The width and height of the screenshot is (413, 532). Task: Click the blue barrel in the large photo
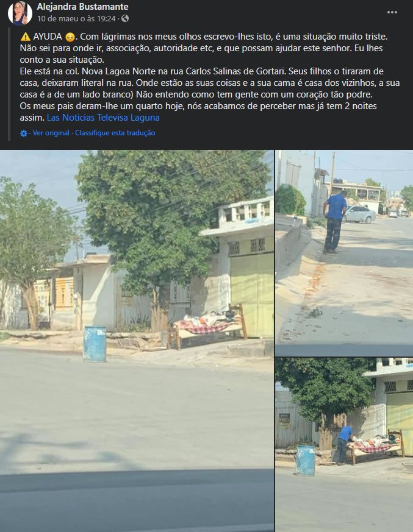pos(95,344)
